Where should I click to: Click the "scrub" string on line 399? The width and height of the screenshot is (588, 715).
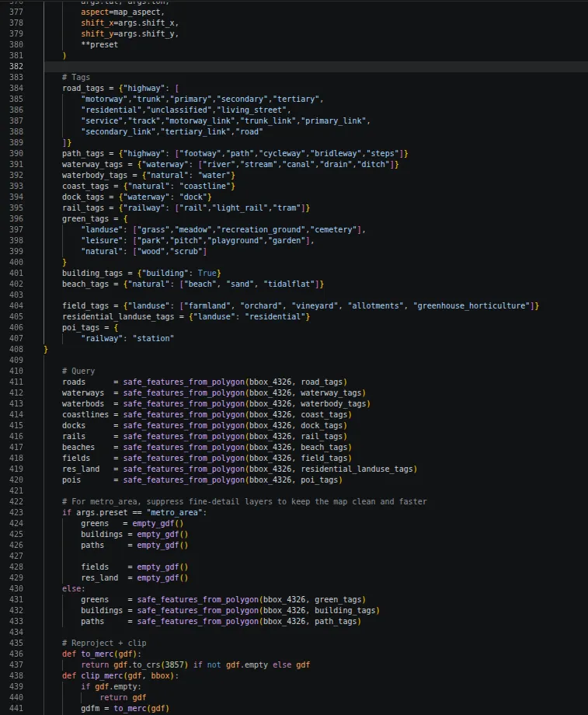pyautogui.click(x=186, y=252)
